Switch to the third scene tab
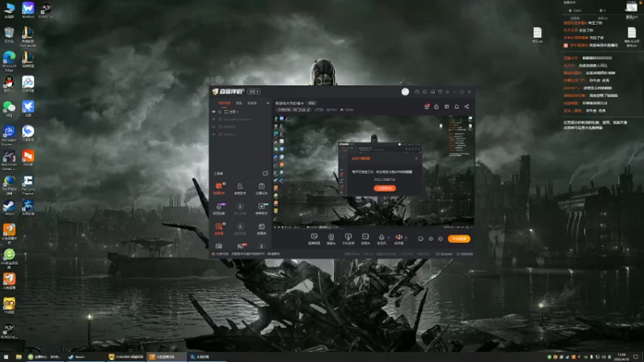Viewport: 644px width, 362px height. (252, 103)
